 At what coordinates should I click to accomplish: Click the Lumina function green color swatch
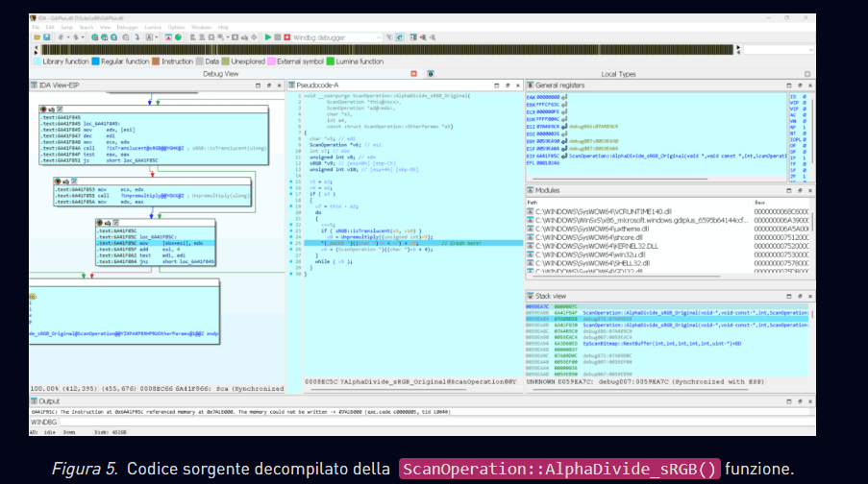point(331,61)
